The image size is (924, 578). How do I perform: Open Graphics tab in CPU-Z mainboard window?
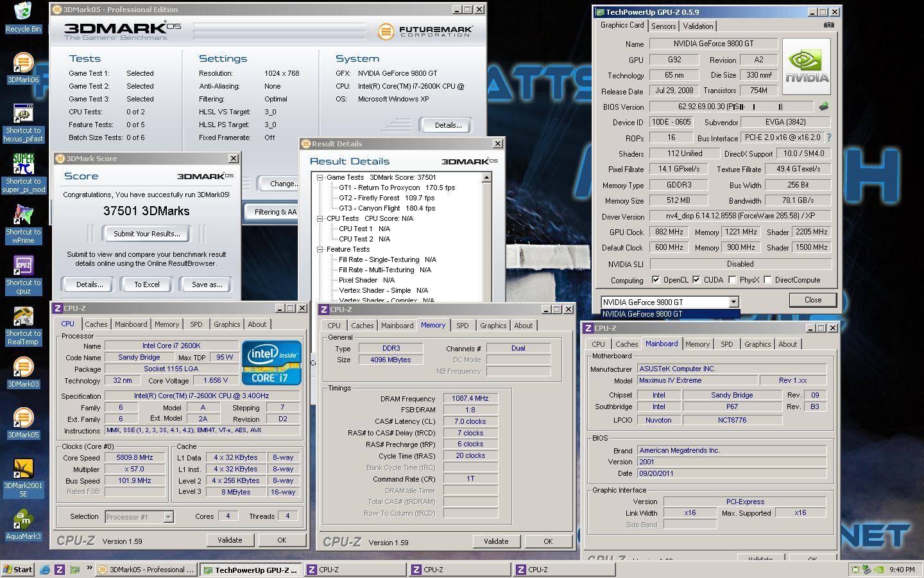coord(757,344)
